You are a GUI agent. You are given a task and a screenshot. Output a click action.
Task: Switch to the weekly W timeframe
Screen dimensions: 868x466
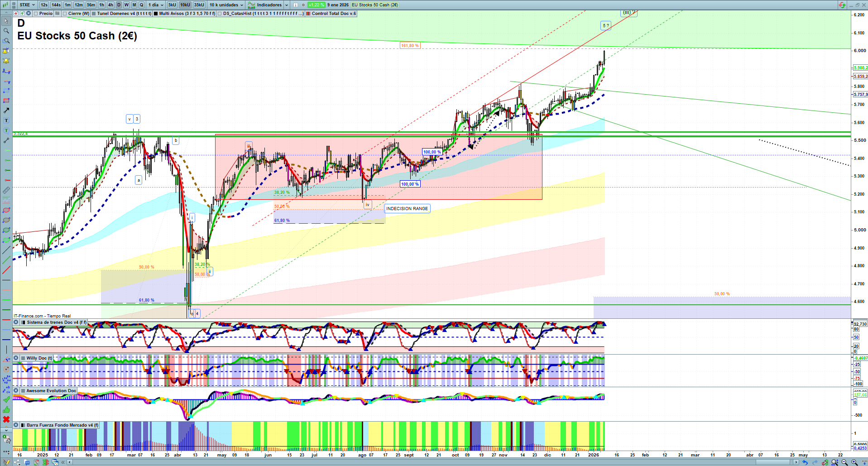click(126, 5)
